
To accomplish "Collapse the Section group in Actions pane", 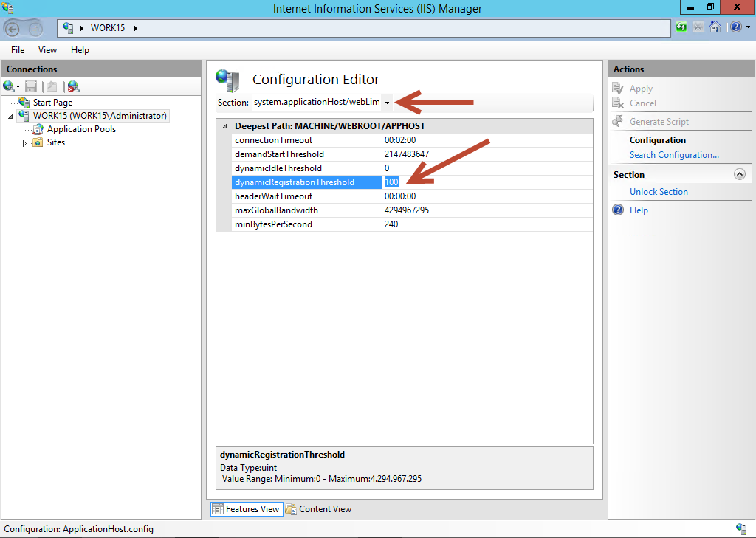I will [x=739, y=175].
